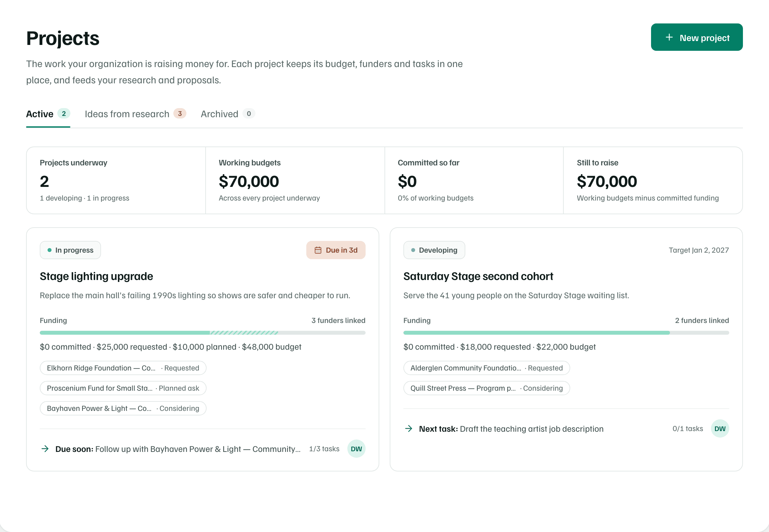Click the arrow icon beside Due soon

pyautogui.click(x=45, y=449)
